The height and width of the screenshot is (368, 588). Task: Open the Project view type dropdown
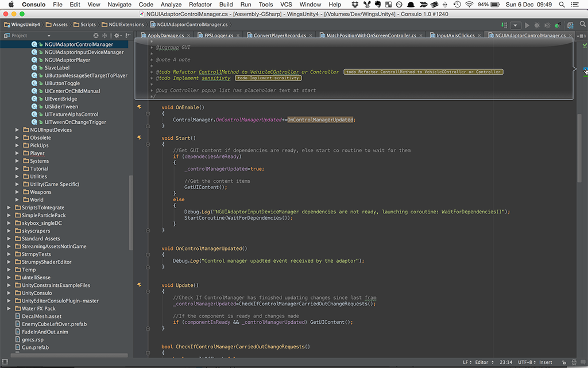tap(49, 36)
